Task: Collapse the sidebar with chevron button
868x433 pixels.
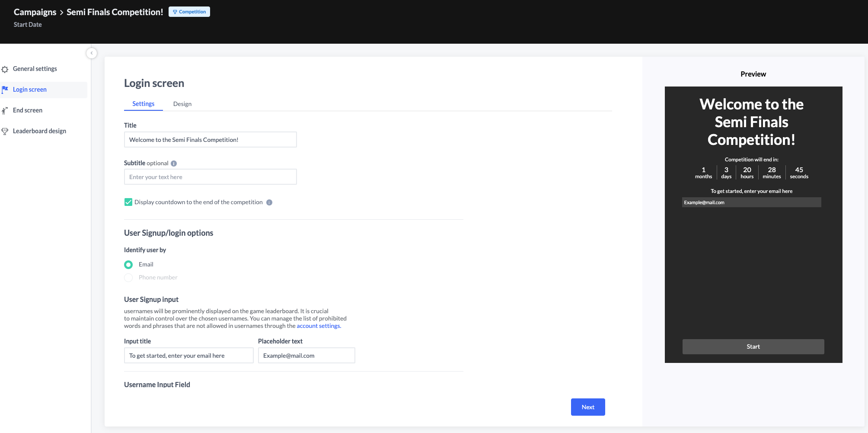Action: (x=92, y=53)
